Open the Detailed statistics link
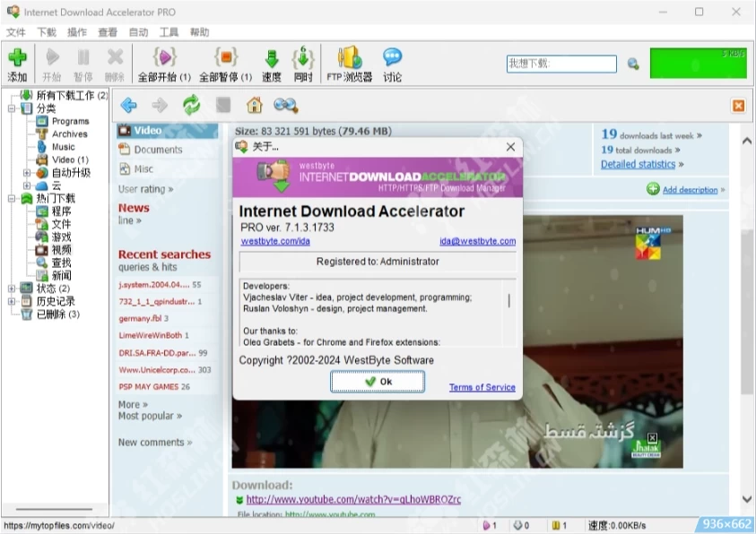The image size is (756, 534). tap(638, 164)
